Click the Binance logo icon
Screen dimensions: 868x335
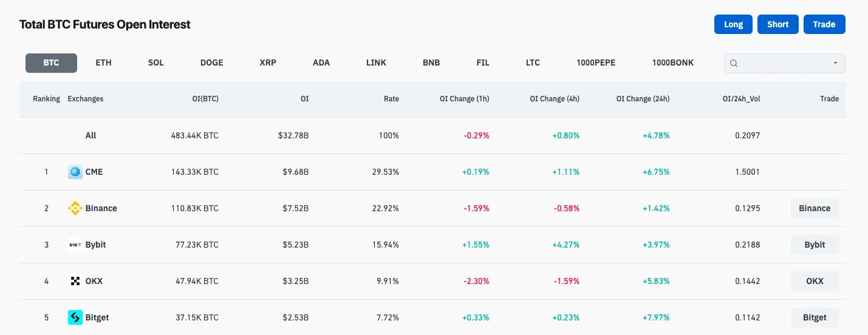75,208
